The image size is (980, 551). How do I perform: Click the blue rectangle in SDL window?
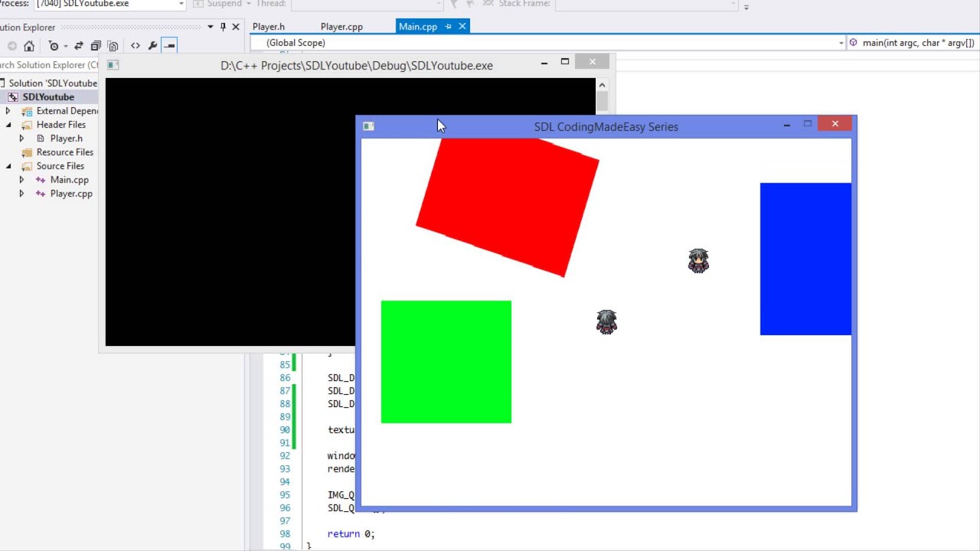[x=805, y=259]
